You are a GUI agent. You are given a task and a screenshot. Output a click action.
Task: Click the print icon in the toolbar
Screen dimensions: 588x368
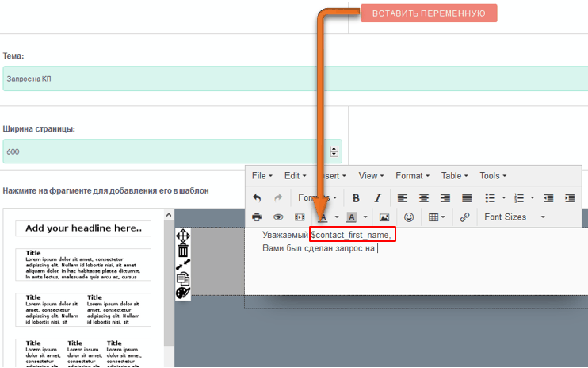pos(257,217)
